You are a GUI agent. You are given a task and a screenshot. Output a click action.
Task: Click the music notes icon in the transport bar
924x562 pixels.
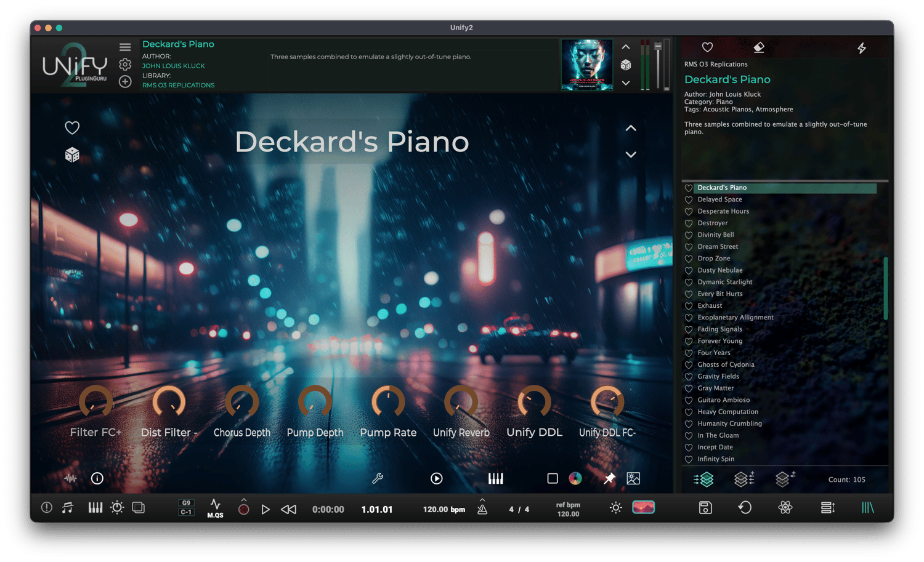pos(68,508)
